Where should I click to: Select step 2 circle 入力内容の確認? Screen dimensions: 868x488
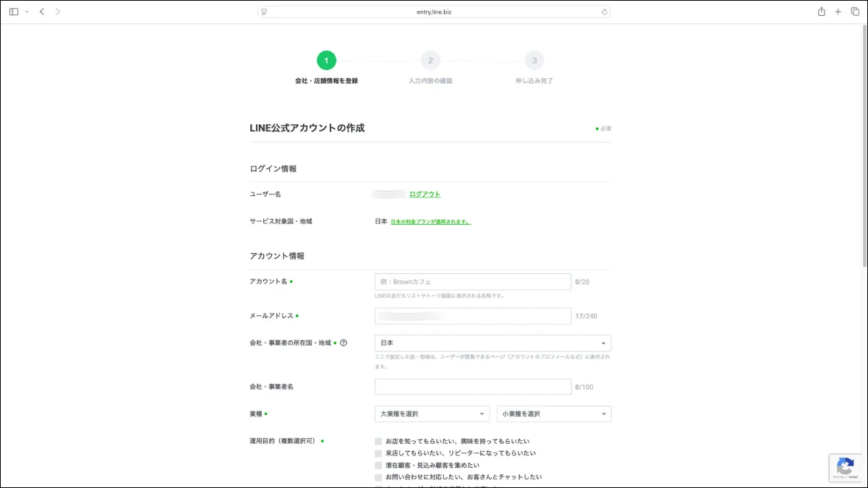(430, 61)
